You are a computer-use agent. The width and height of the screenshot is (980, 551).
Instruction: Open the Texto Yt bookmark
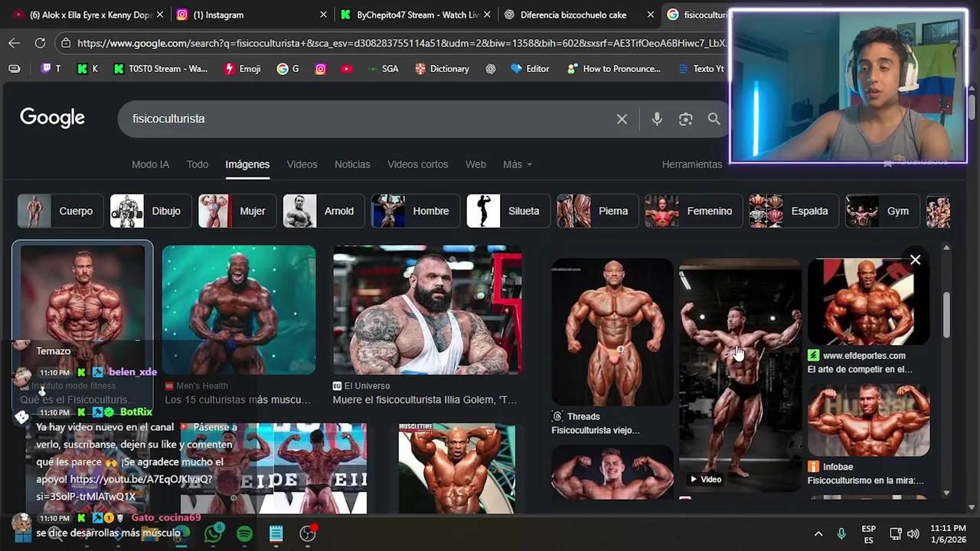tap(701, 68)
